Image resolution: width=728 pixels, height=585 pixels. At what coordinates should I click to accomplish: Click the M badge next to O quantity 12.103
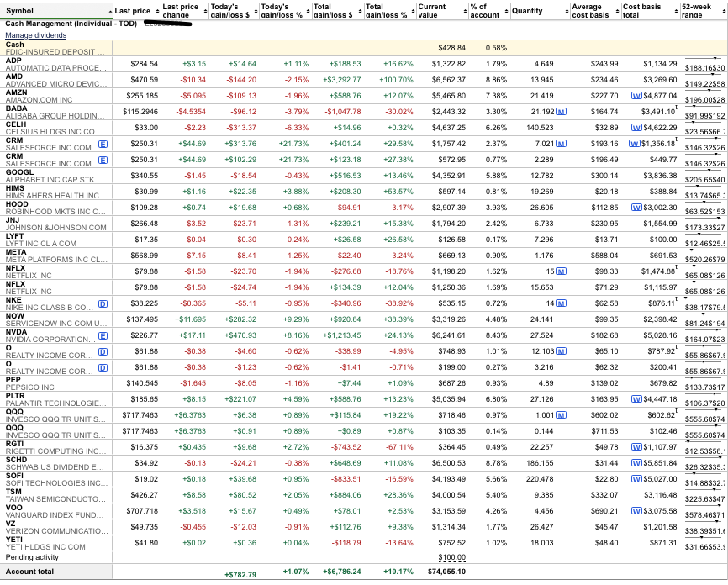click(562, 351)
